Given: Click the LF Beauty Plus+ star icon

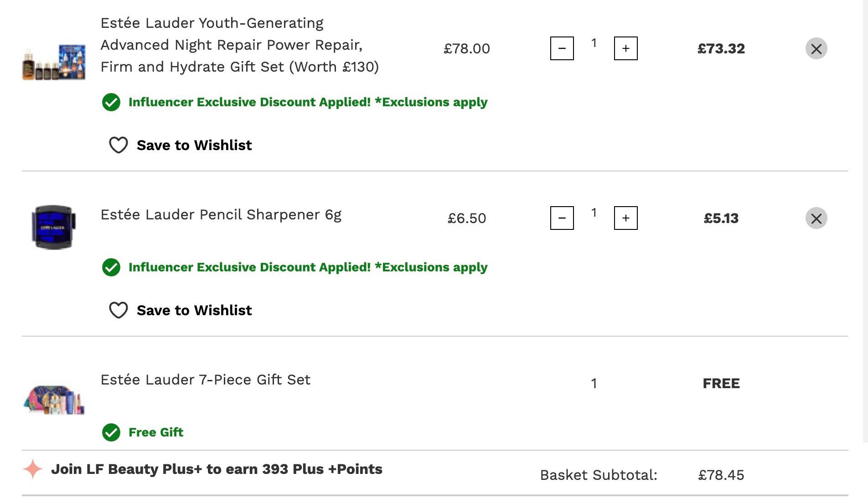Looking at the screenshot, I should [32, 469].
